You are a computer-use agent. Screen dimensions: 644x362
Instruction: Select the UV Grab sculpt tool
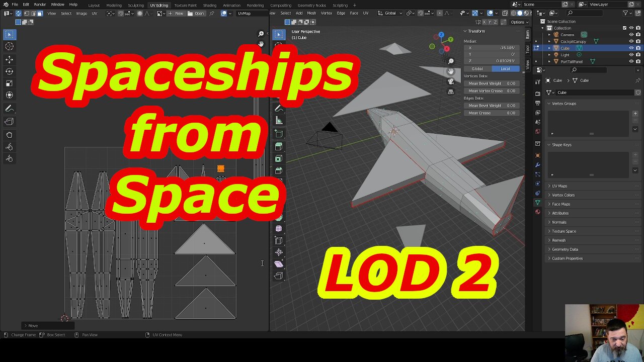tap(9, 135)
